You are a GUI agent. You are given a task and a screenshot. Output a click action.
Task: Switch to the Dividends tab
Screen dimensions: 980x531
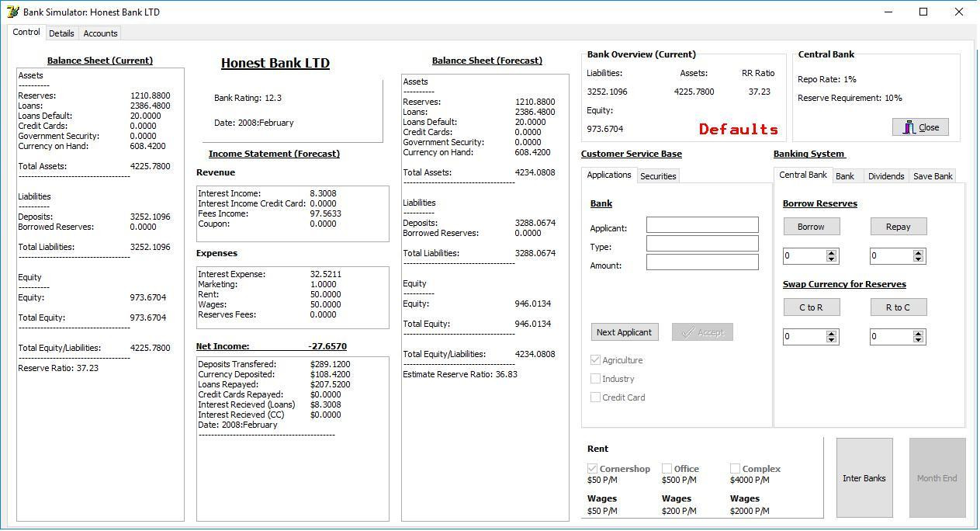(x=885, y=176)
